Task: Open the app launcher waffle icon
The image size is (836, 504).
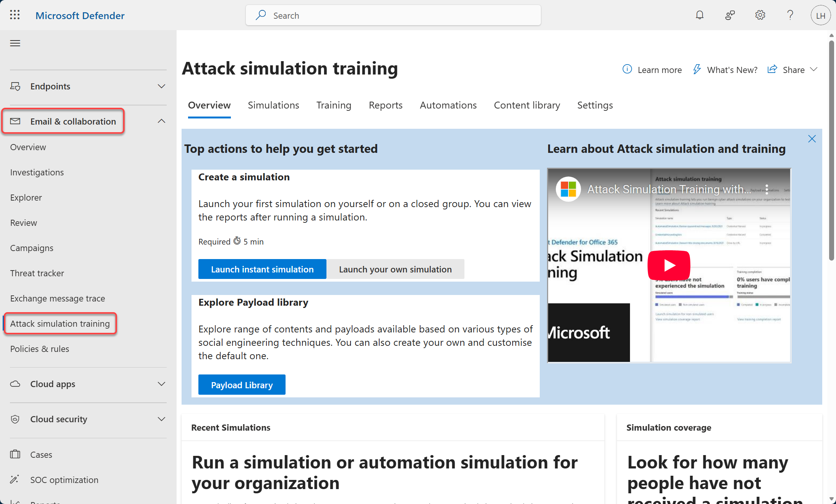Action: (x=15, y=15)
